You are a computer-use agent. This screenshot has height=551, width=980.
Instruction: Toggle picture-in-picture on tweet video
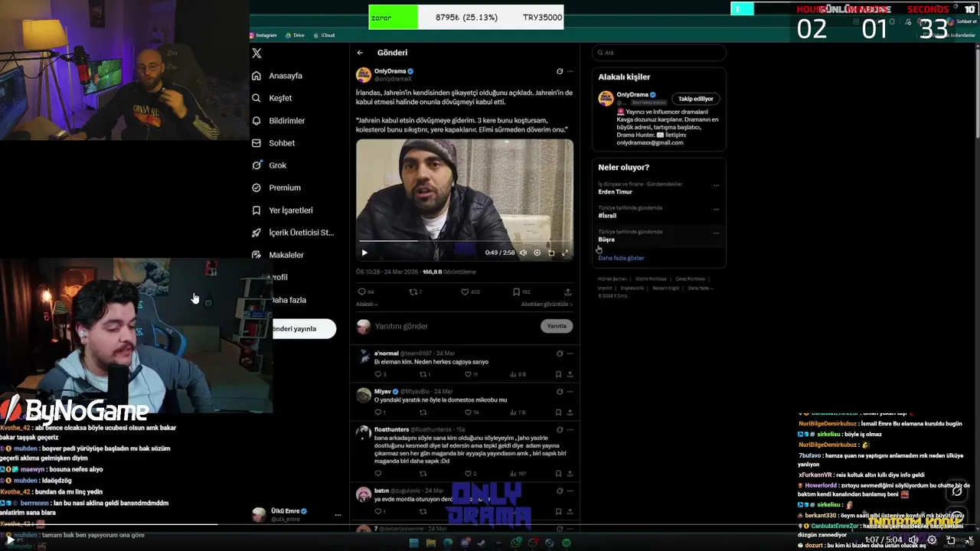[x=551, y=253]
